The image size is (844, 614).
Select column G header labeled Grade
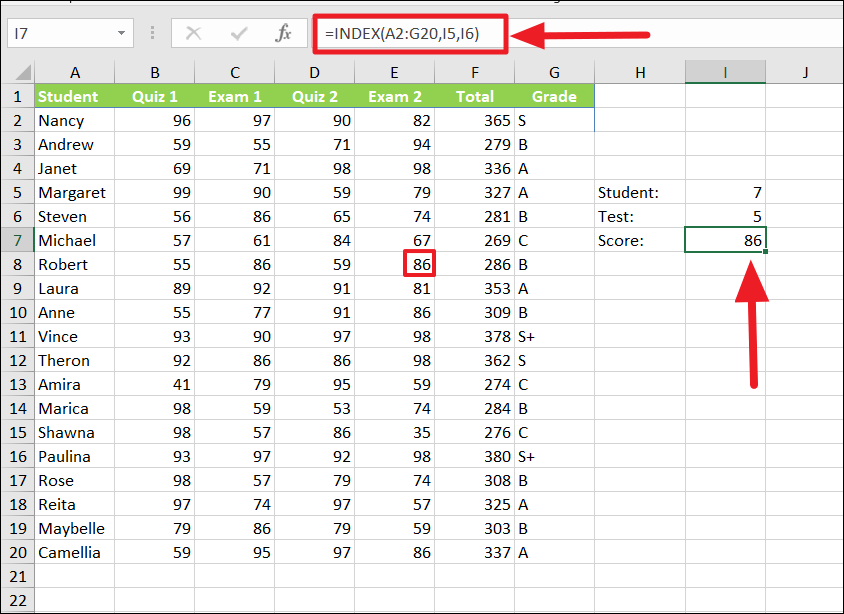(554, 73)
